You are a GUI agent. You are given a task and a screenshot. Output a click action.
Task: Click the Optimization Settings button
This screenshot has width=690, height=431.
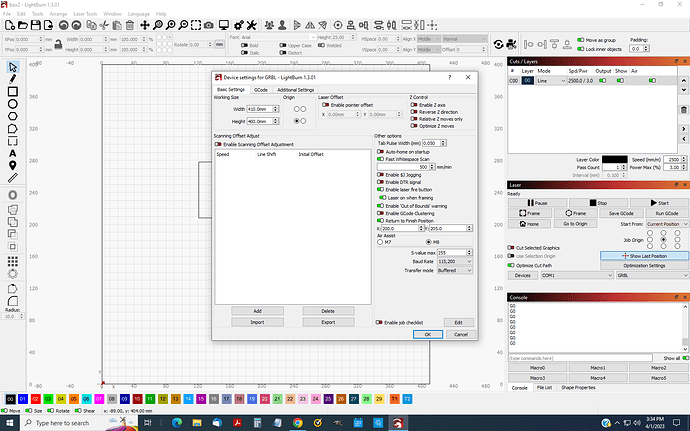[x=644, y=265]
